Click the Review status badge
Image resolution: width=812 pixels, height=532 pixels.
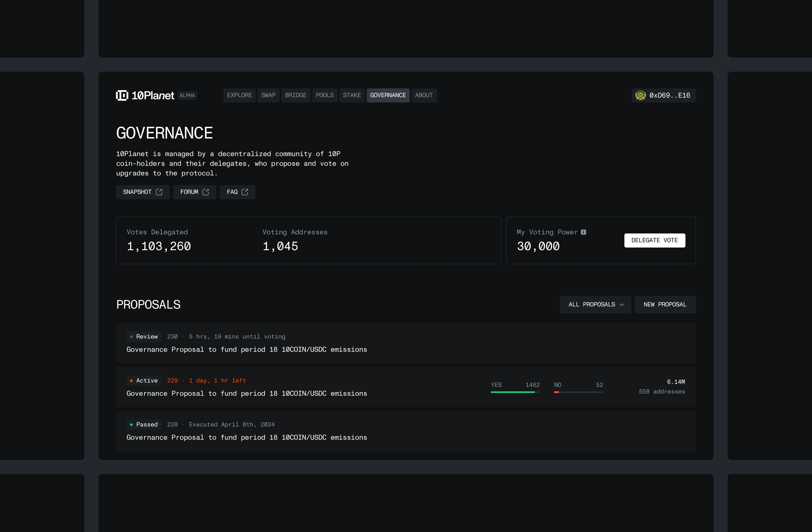click(144, 337)
